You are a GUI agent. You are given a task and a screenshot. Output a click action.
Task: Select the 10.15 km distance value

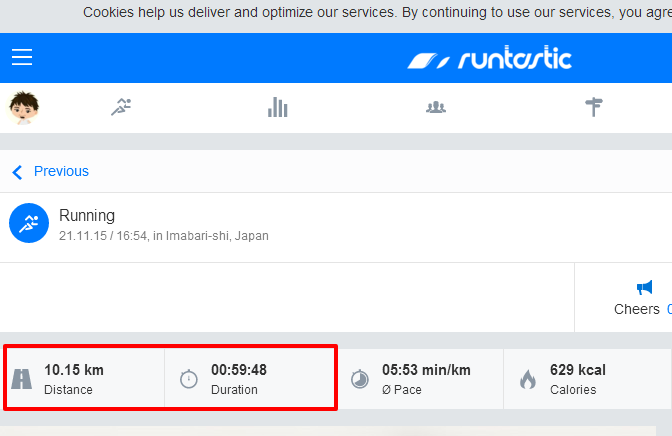(x=74, y=370)
